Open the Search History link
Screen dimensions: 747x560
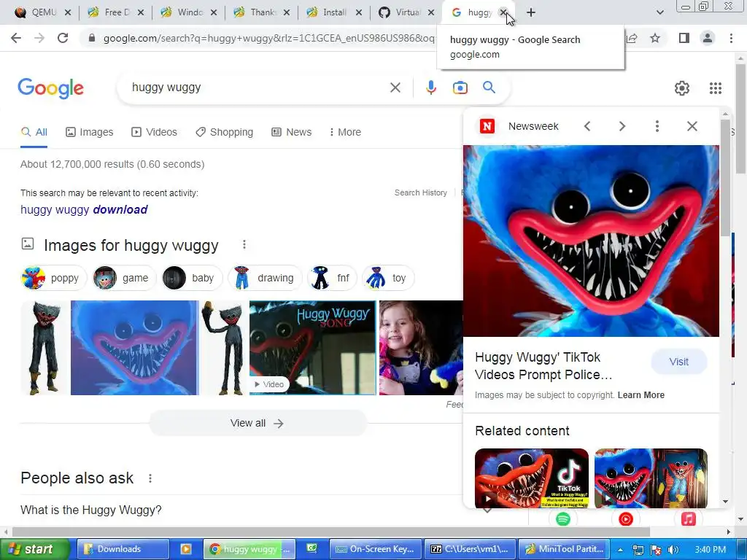(421, 192)
